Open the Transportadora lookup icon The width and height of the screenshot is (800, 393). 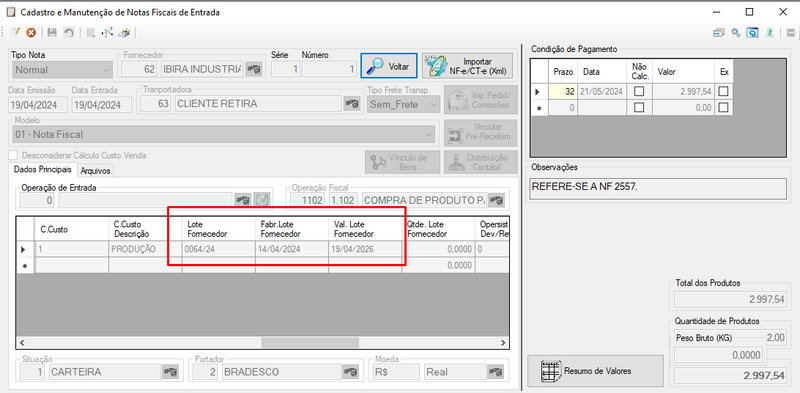(x=352, y=104)
